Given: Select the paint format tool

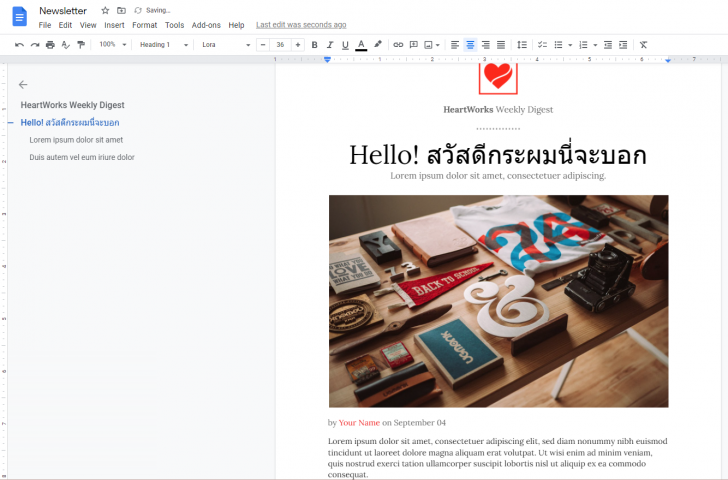Looking at the screenshot, I should click(x=81, y=45).
